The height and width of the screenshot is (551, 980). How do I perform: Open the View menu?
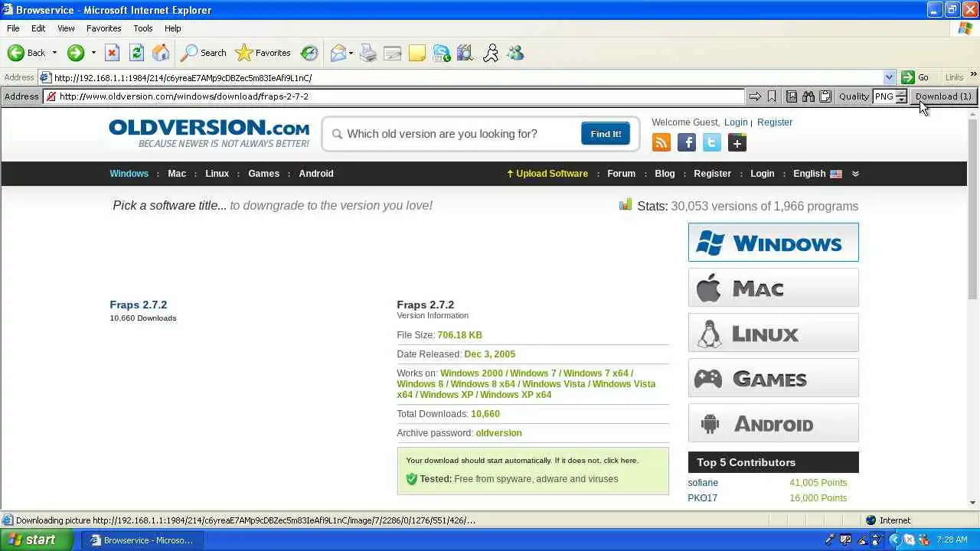[66, 28]
